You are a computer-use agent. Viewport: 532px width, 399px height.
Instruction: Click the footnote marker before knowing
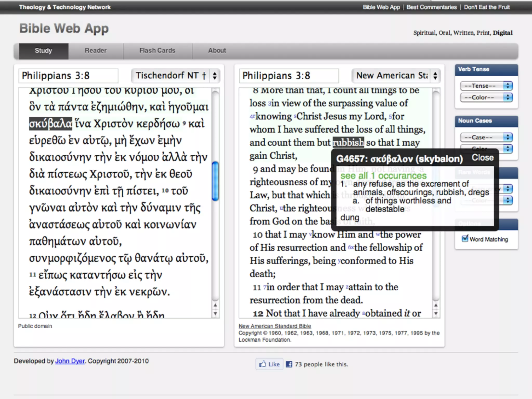(x=252, y=116)
